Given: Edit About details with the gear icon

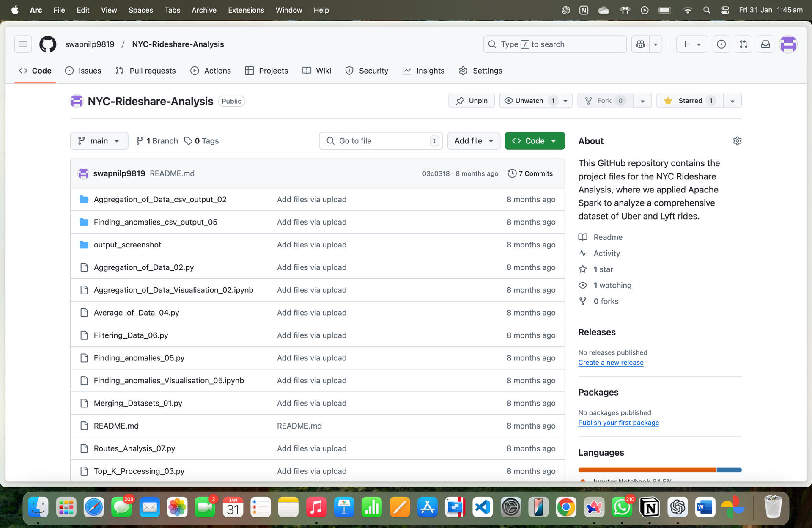Looking at the screenshot, I should pos(737,141).
